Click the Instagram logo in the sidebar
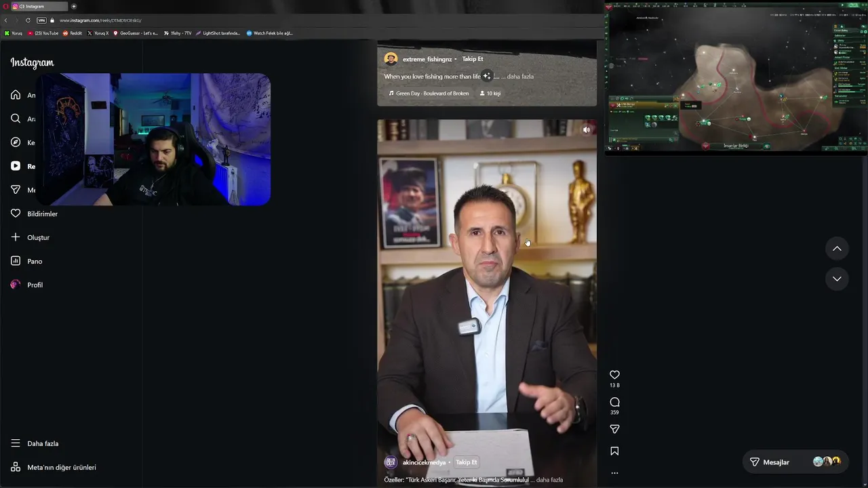 pyautogui.click(x=32, y=62)
